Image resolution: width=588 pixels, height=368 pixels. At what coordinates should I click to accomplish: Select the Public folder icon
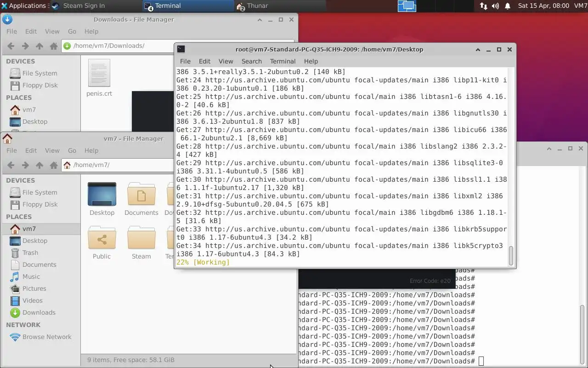(102, 237)
